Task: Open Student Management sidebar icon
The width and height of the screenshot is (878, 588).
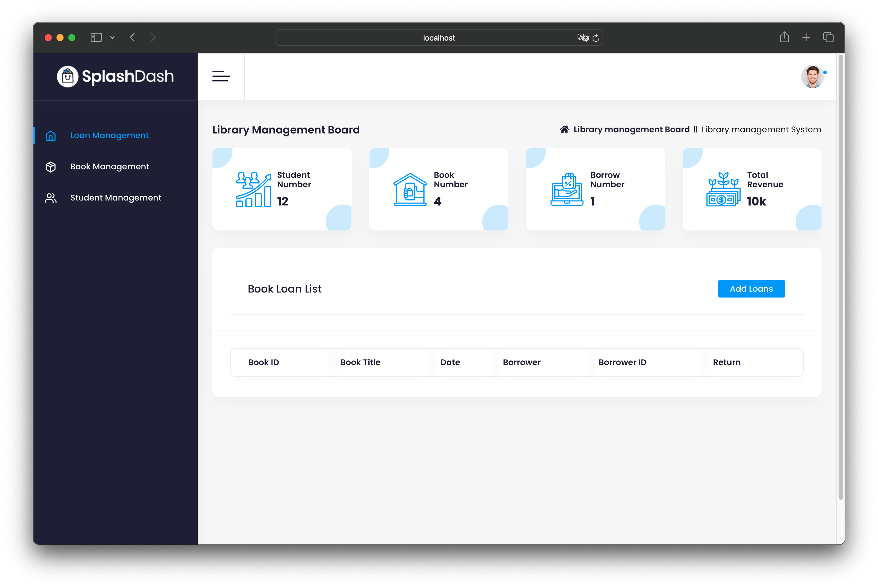Action: [x=51, y=198]
